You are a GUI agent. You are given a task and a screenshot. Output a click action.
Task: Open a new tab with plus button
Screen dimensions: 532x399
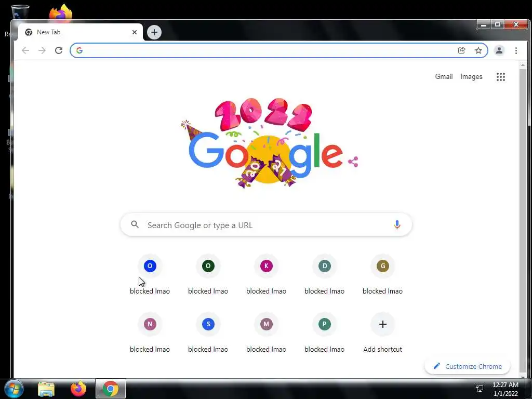tap(154, 32)
